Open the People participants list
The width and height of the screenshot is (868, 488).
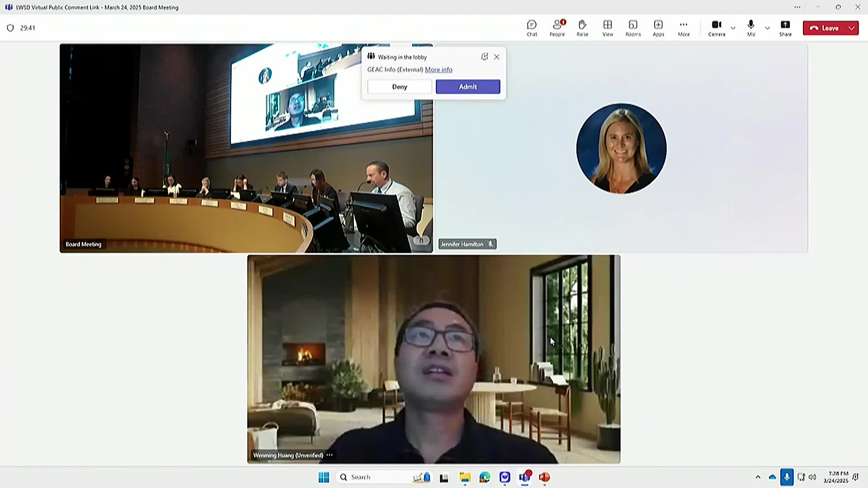557,28
